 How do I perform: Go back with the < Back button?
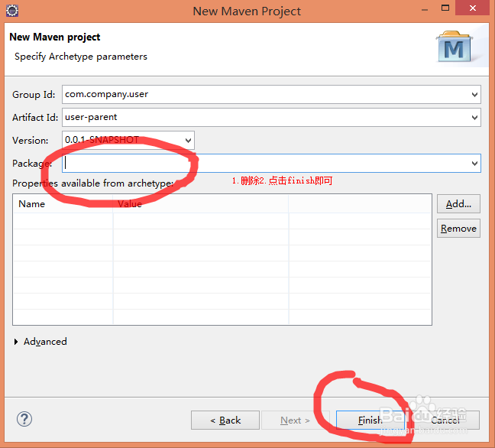click(225, 420)
